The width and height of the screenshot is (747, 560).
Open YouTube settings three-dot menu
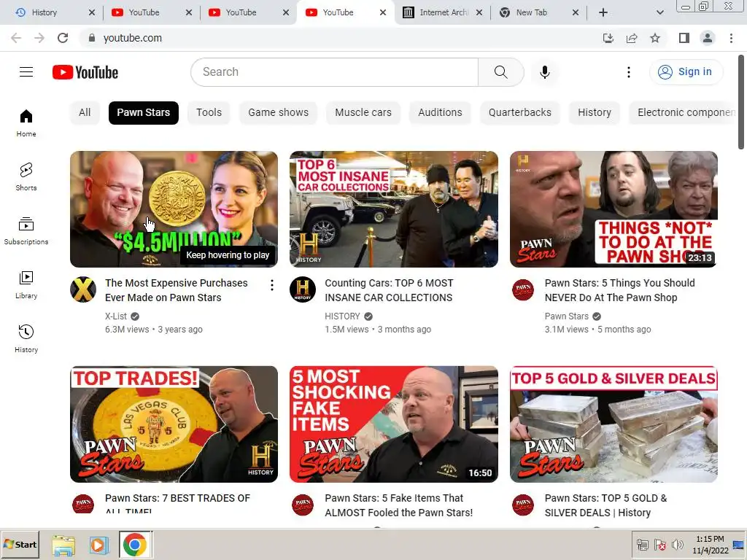(x=628, y=72)
